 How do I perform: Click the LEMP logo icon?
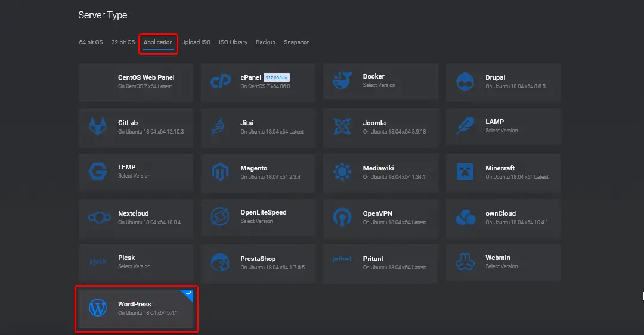(98, 171)
